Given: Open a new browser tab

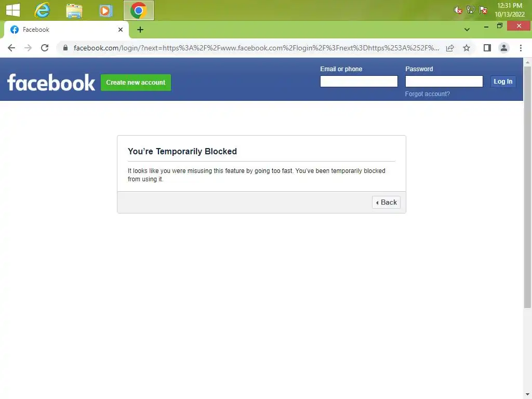Looking at the screenshot, I should coord(140,30).
